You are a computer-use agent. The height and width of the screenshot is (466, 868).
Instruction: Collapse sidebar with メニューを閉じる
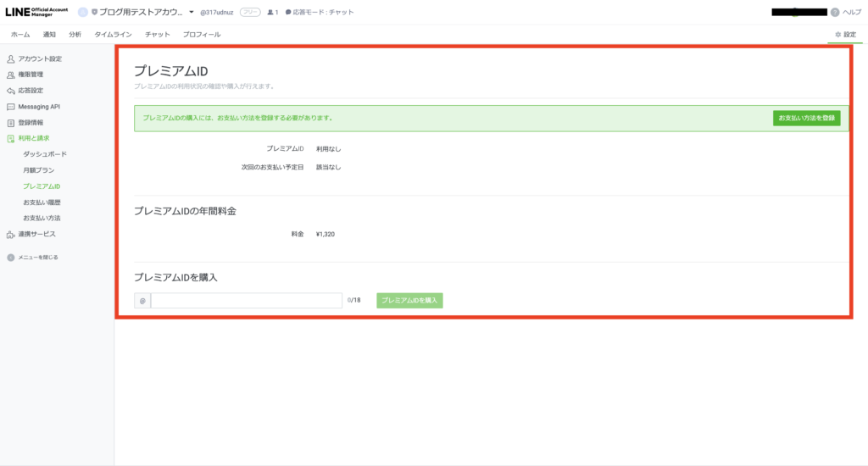pyautogui.click(x=33, y=257)
